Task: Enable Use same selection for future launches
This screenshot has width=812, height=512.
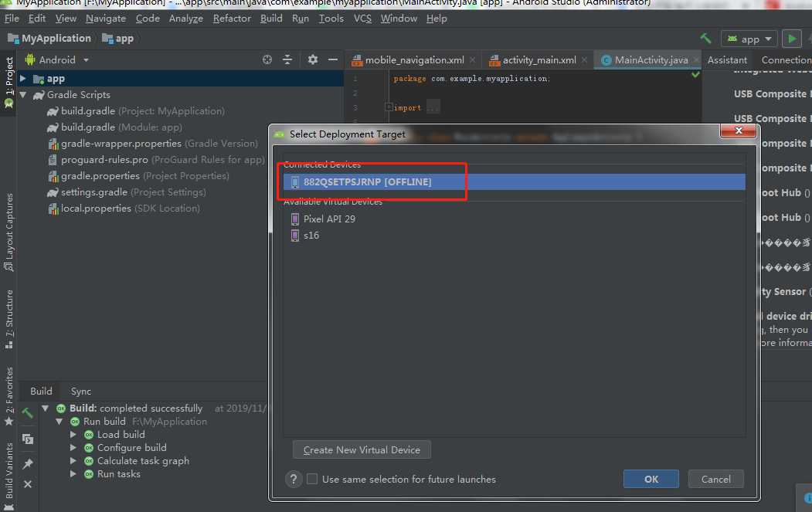Action: click(x=312, y=480)
